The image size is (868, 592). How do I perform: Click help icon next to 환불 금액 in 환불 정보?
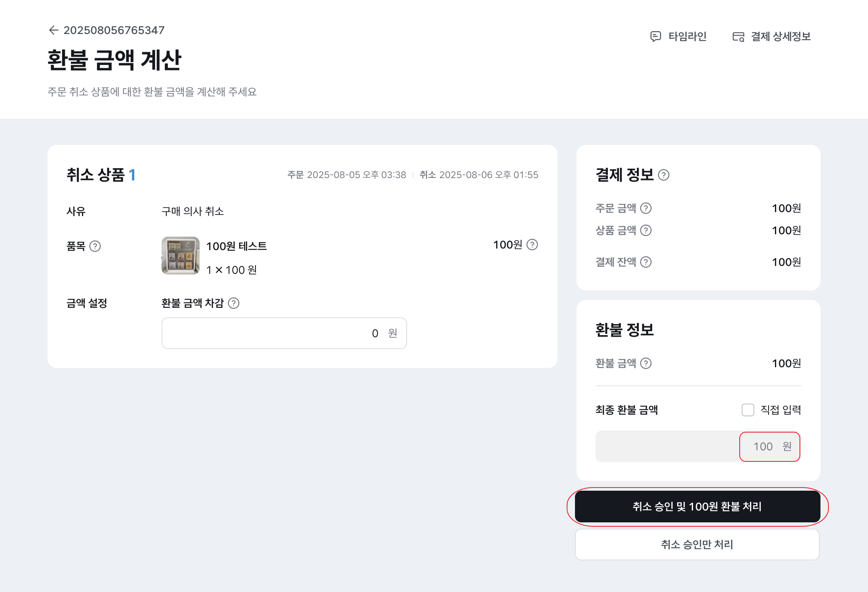tap(646, 363)
